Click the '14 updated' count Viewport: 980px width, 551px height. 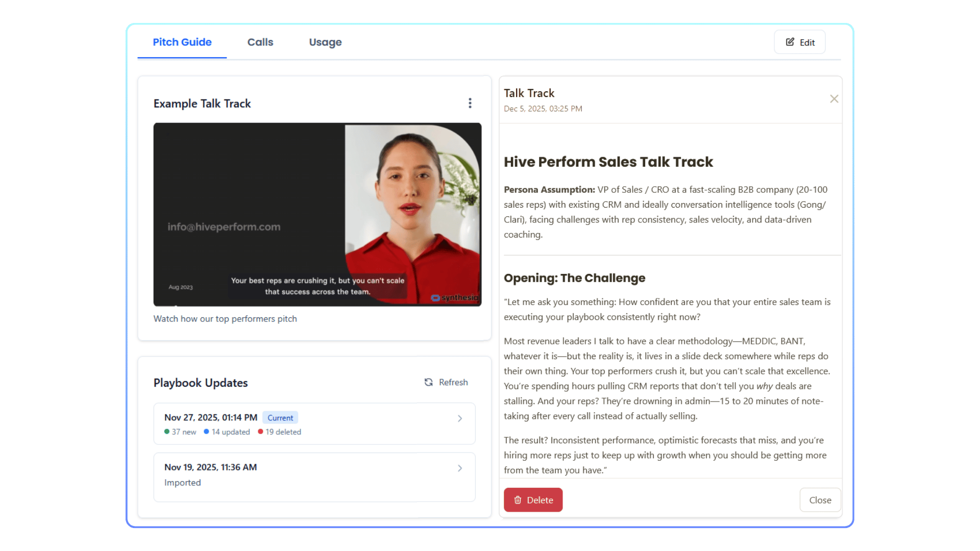pyautogui.click(x=227, y=432)
